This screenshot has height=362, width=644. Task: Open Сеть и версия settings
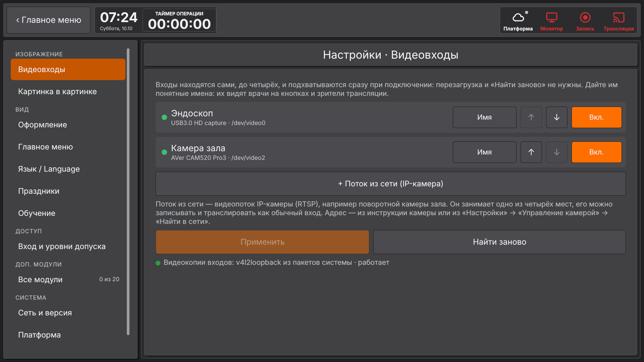click(x=68, y=313)
